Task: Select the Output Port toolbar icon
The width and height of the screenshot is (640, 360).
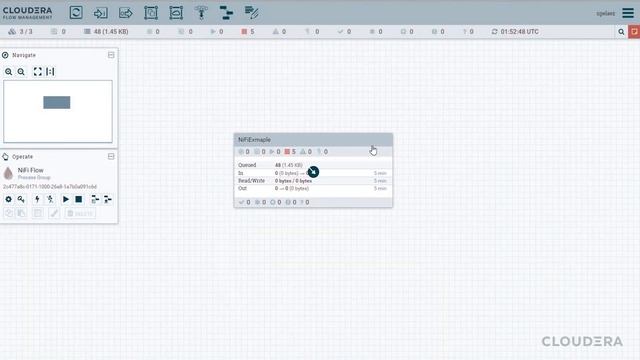Action: click(126, 13)
